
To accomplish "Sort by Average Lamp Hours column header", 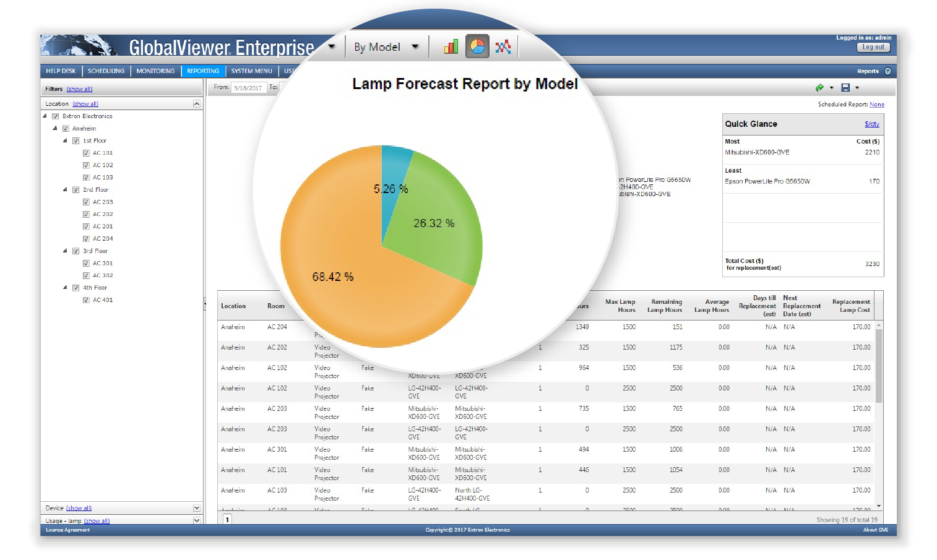I will 712,306.
